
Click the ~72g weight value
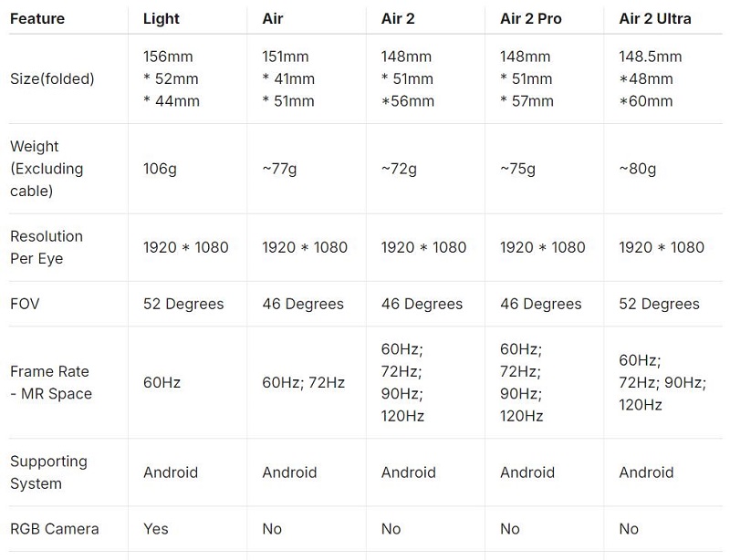pyautogui.click(x=399, y=169)
